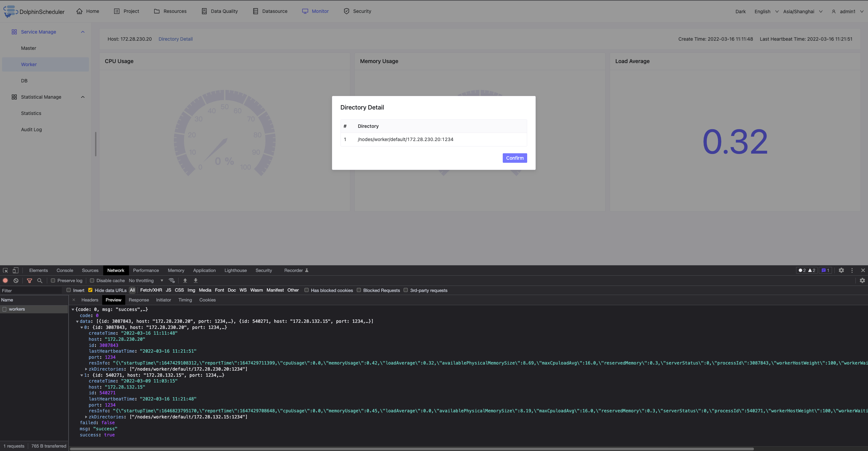Screen dimensions: 868x451
Task: Collapse the Statistical Manage section
Action: pos(83,97)
